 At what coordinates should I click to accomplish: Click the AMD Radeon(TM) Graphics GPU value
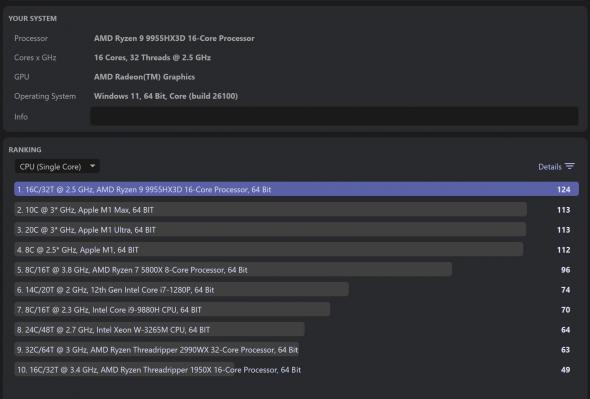pyautogui.click(x=144, y=77)
